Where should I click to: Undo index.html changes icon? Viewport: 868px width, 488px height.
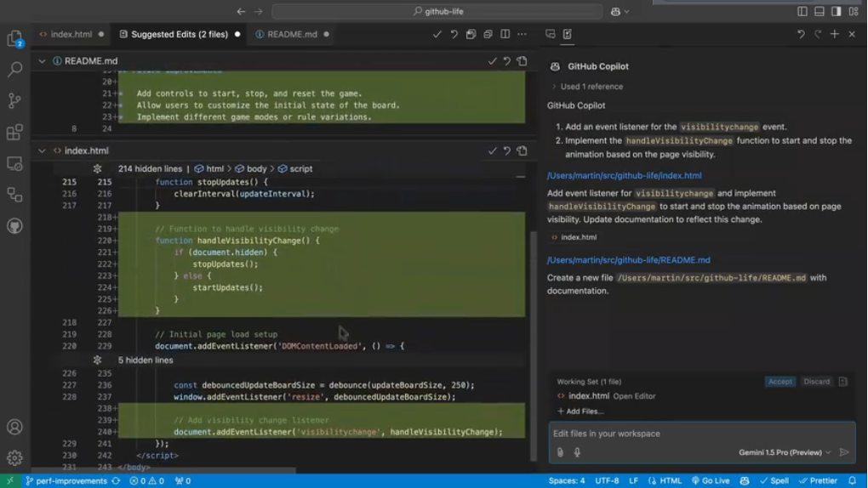[x=507, y=150]
